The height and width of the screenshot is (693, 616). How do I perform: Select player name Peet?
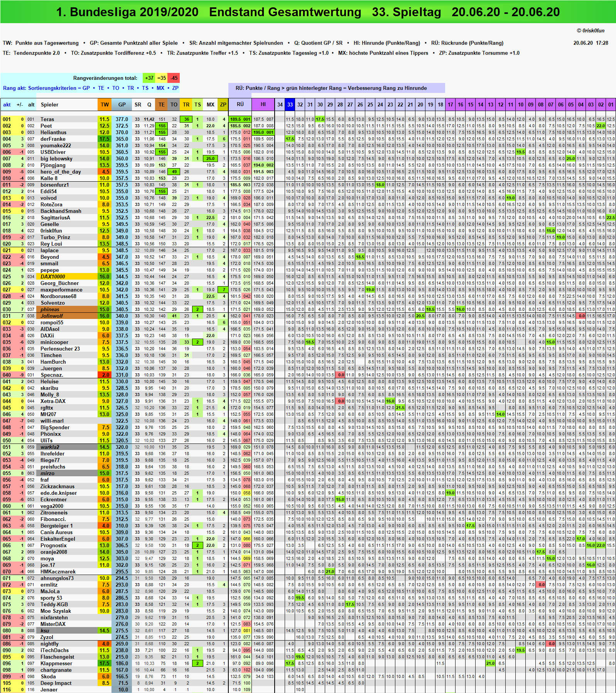[x=46, y=126]
